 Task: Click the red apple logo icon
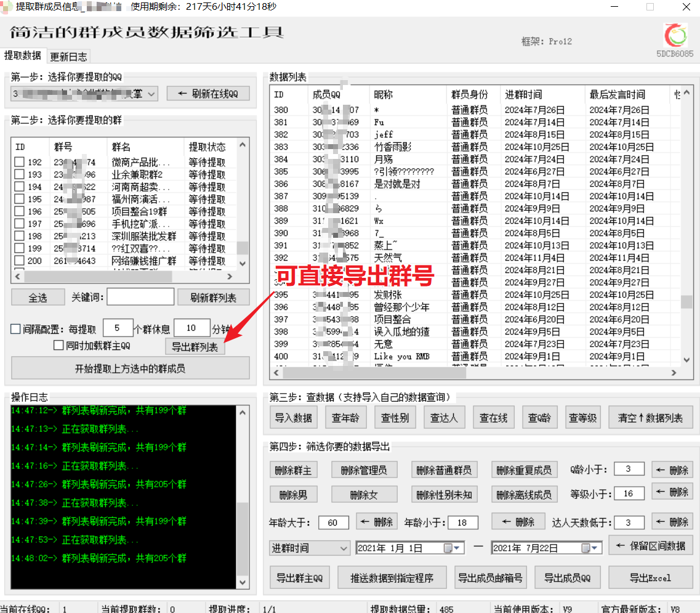pyautogui.click(x=675, y=35)
